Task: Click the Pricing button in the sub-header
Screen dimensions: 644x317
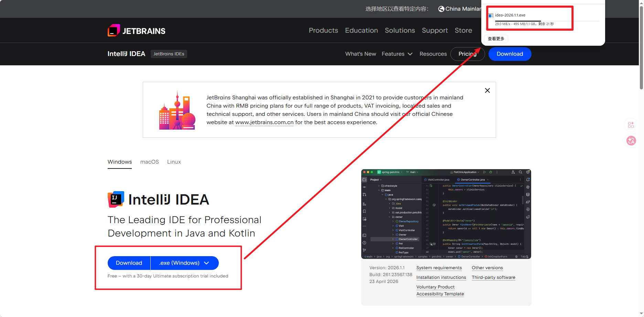Action: (468, 54)
